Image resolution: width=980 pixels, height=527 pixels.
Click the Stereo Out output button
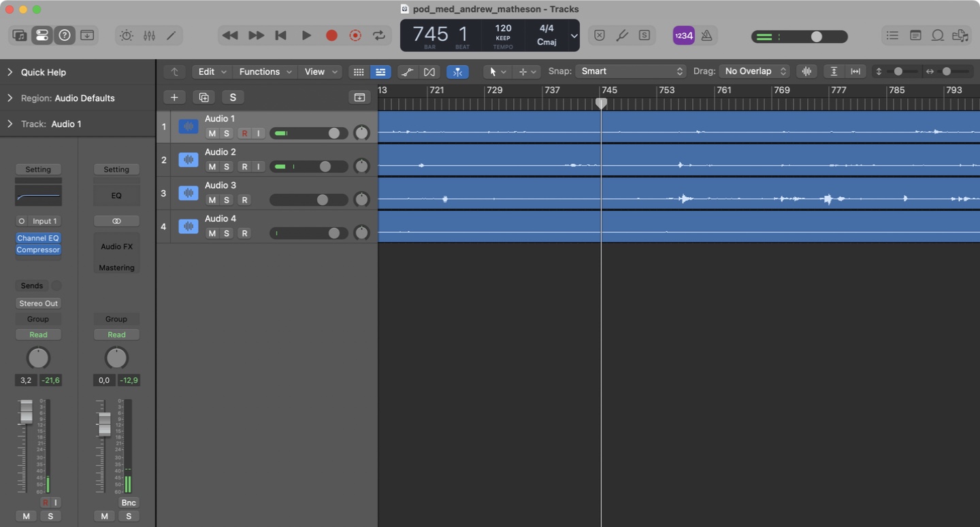point(38,303)
